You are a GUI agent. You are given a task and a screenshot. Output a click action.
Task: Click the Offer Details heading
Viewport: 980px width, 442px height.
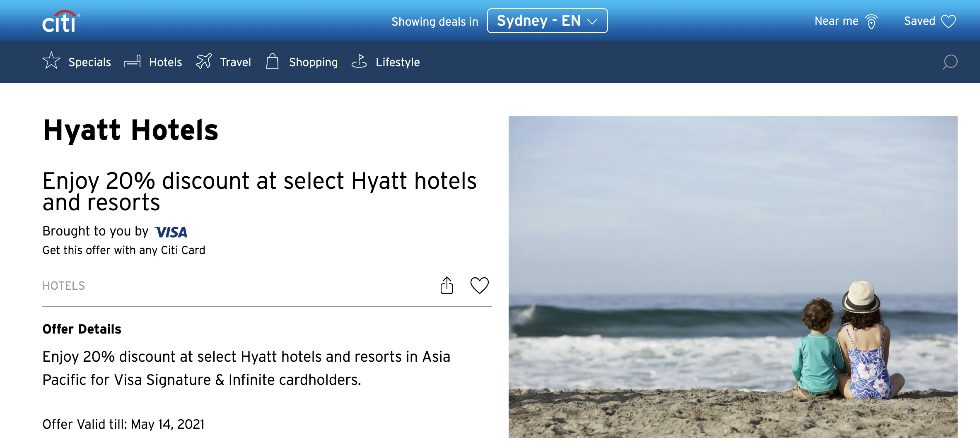click(82, 329)
